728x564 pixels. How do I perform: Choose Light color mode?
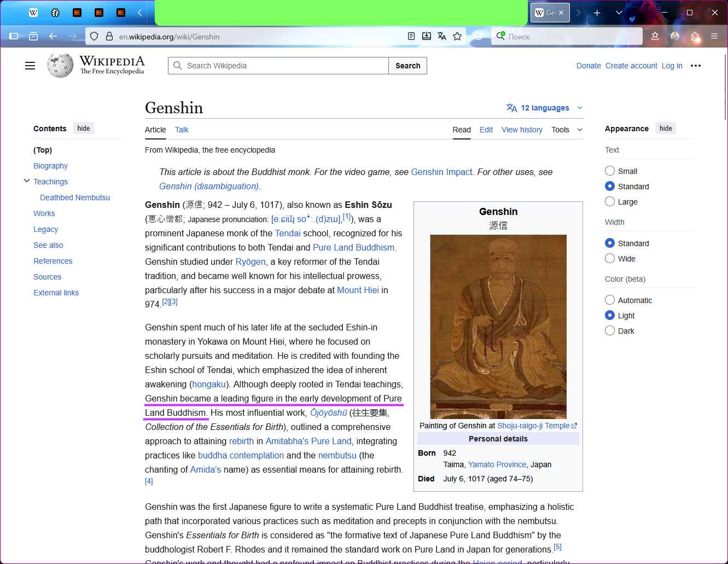[x=610, y=315]
